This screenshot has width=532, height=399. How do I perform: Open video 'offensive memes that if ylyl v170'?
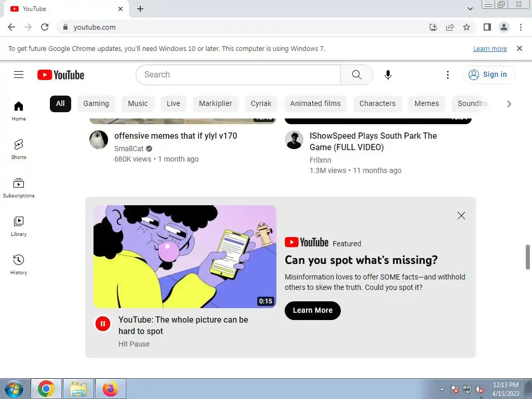[176, 136]
